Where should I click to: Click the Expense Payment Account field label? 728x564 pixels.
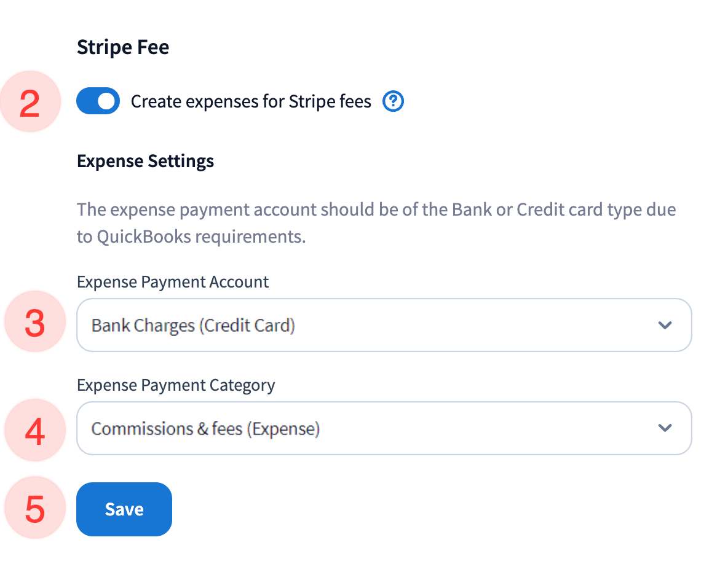coord(173,282)
